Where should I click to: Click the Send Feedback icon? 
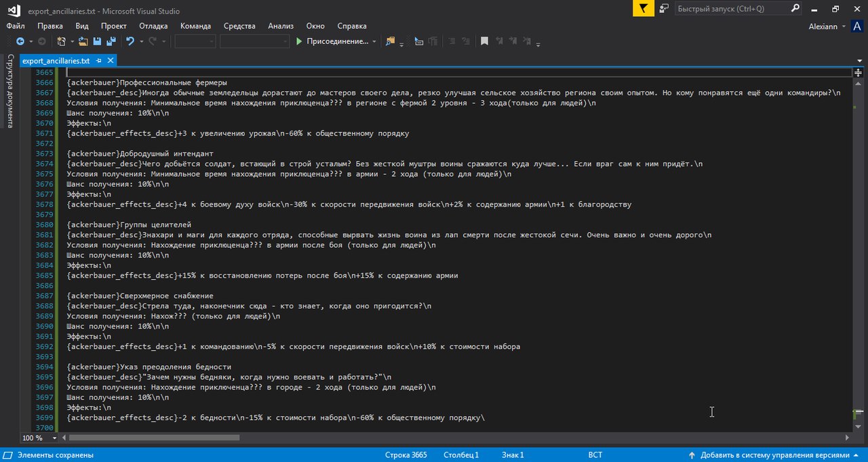[664, 8]
